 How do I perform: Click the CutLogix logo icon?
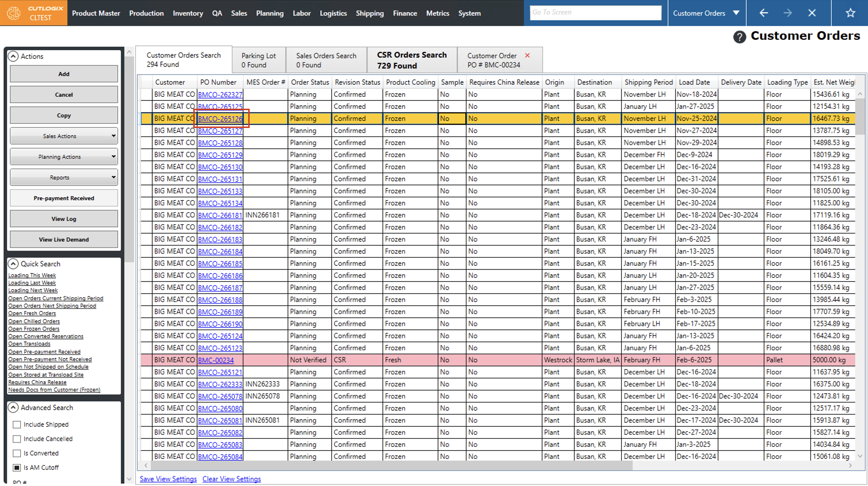click(x=14, y=13)
